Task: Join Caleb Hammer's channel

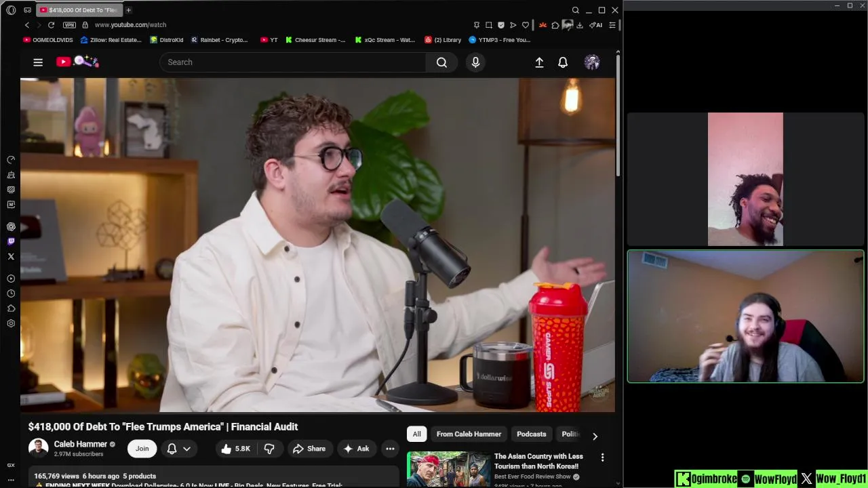Action: coord(142,449)
